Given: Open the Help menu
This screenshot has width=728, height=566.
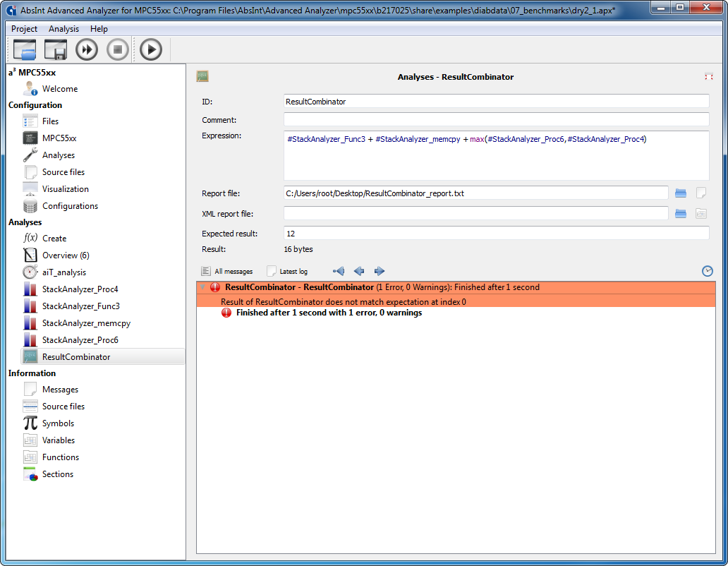Looking at the screenshot, I should [99, 29].
